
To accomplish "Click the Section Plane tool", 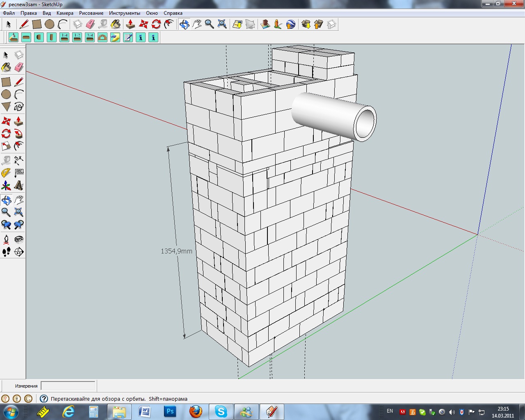I will pos(19,252).
